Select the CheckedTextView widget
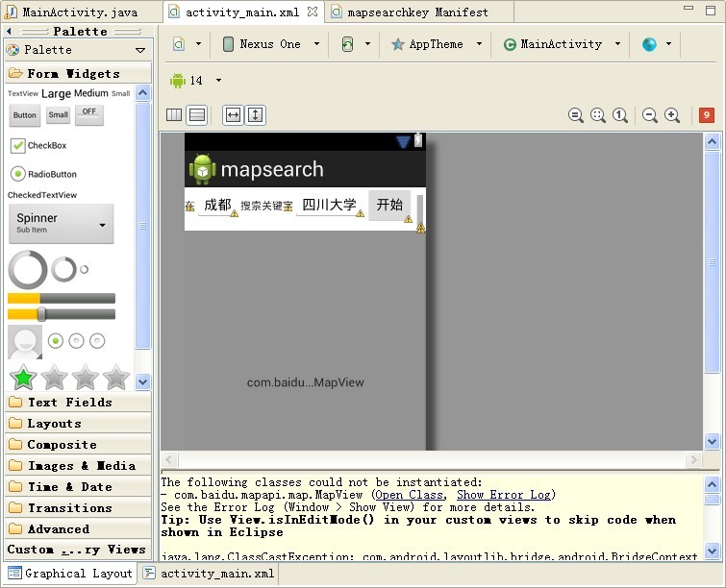The image size is (726, 588). coord(42,195)
